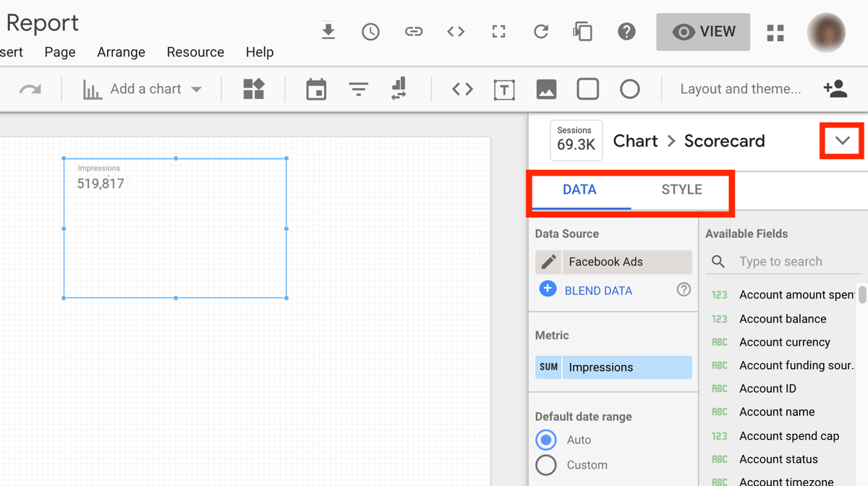
Task: Insert a text box element
Action: [x=504, y=90]
